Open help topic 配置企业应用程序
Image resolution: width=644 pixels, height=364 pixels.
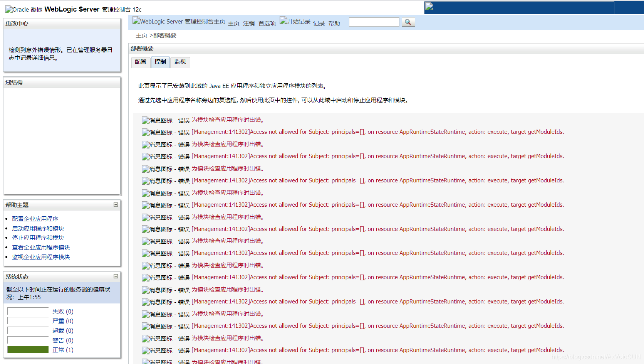point(35,219)
